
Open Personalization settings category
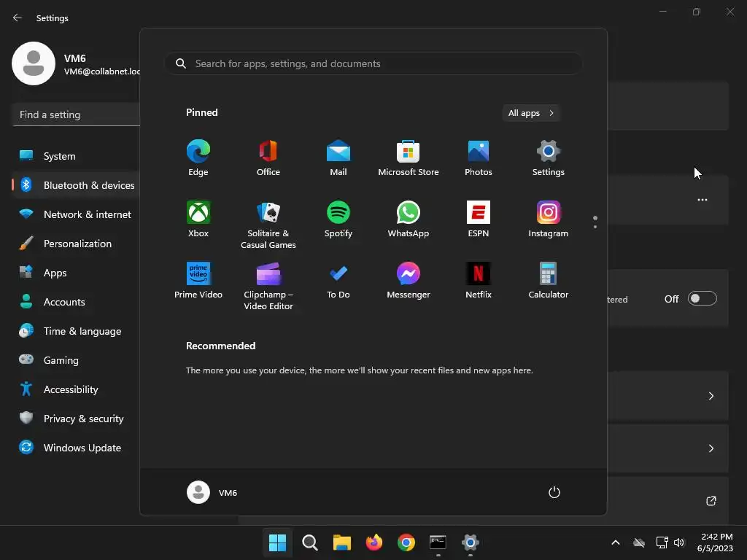click(x=76, y=244)
